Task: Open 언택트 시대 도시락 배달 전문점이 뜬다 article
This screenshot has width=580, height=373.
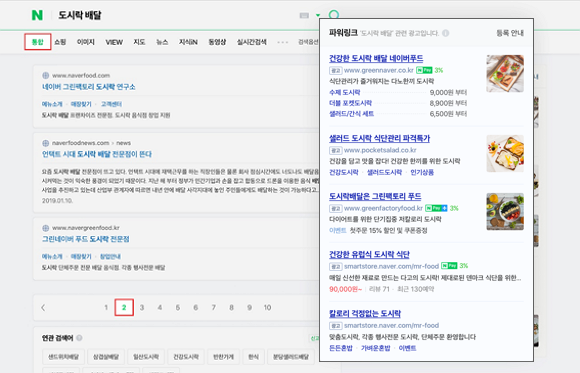Action: (x=97, y=154)
